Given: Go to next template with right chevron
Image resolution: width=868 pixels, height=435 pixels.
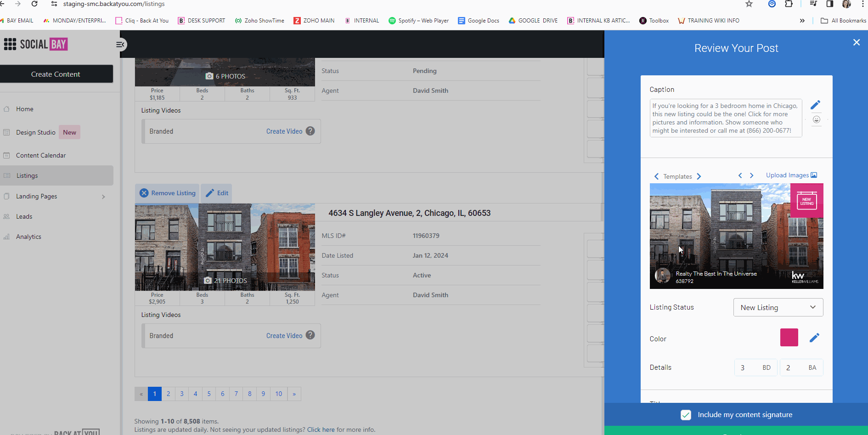Looking at the screenshot, I should point(699,176).
